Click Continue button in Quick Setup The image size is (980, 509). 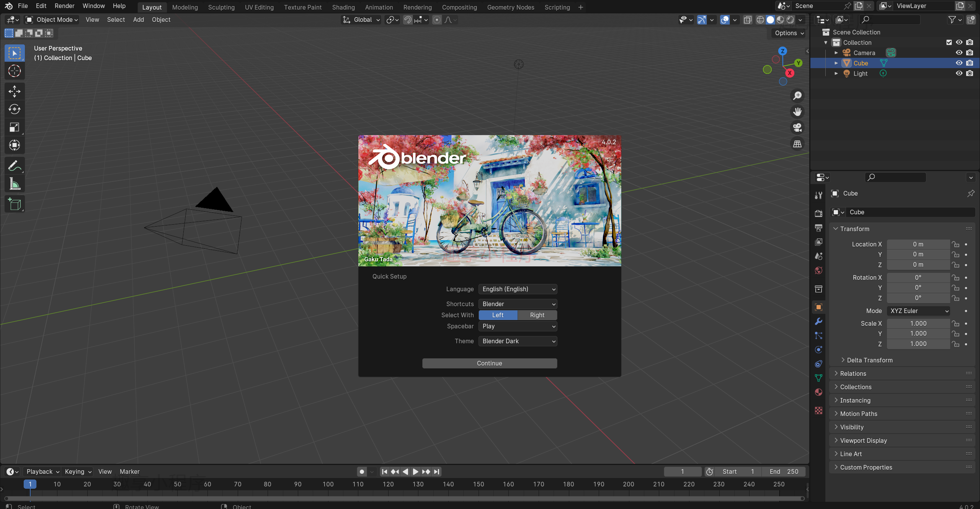click(489, 363)
